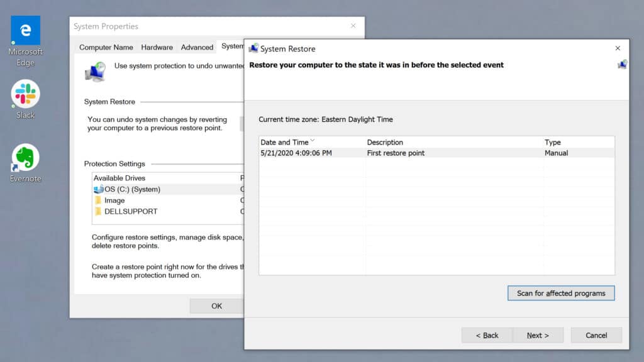Sort restore points by the Date and Time column
Viewport: 644px width, 362px height.
pos(289,142)
